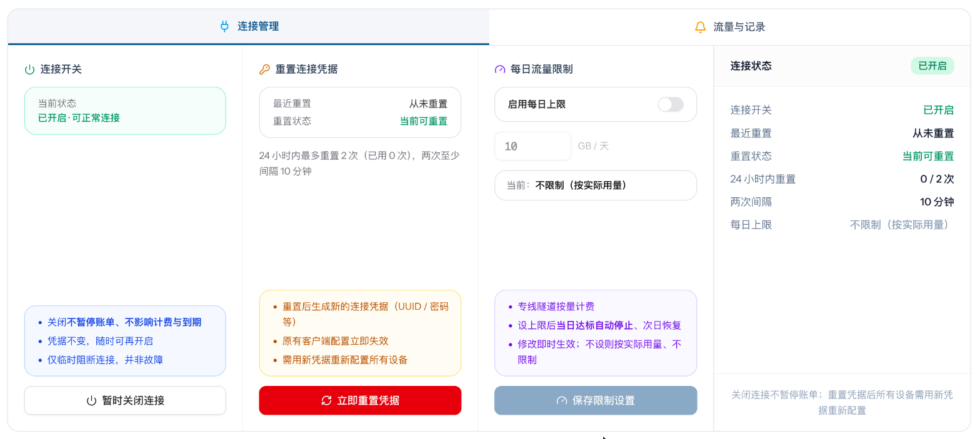Click the power icon beside 连接开关 heading

pos(29,69)
